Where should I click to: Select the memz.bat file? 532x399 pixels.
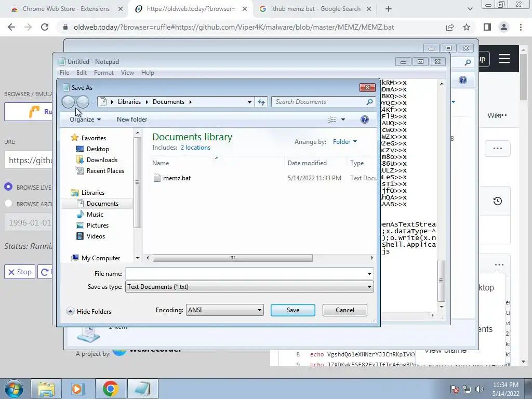pos(177,178)
